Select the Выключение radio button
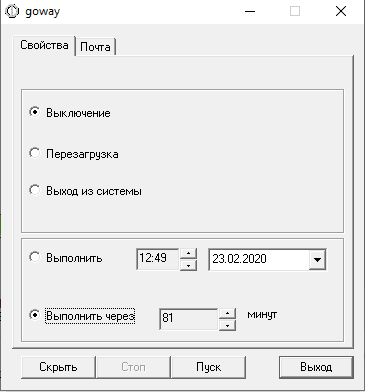Image resolution: width=365 pixels, height=392 pixels. tap(34, 112)
